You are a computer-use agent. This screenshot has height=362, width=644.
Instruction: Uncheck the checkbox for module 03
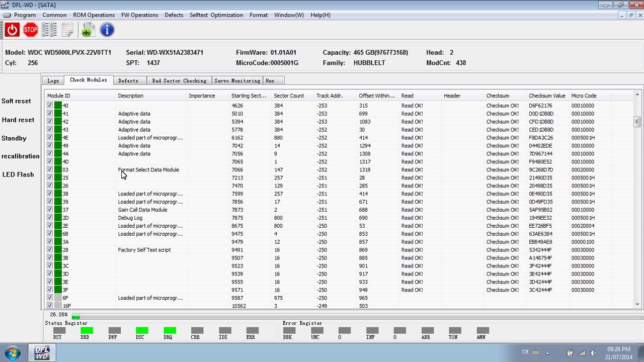[x=50, y=169]
